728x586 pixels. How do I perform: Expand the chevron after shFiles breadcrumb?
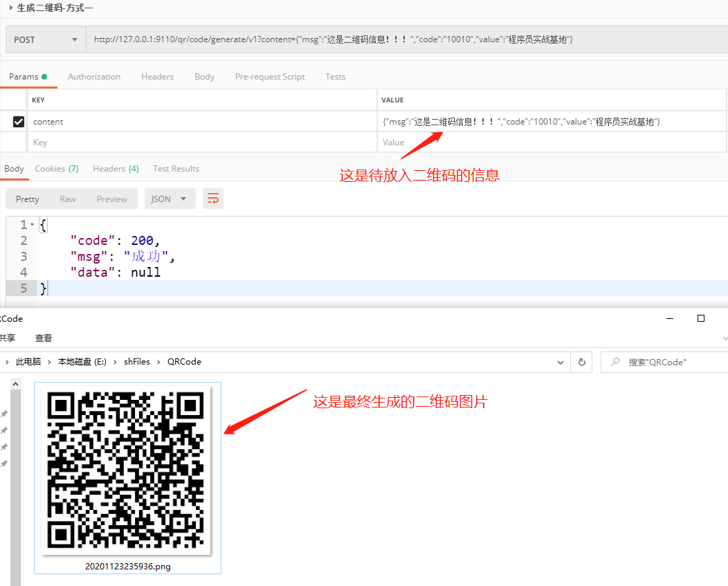pyautogui.click(x=158, y=362)
